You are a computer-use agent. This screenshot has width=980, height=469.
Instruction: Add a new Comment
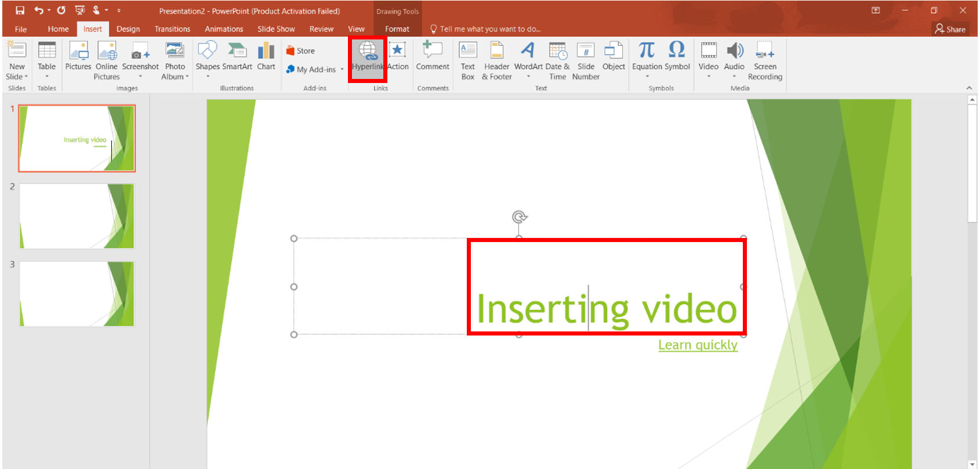[433, 56]
